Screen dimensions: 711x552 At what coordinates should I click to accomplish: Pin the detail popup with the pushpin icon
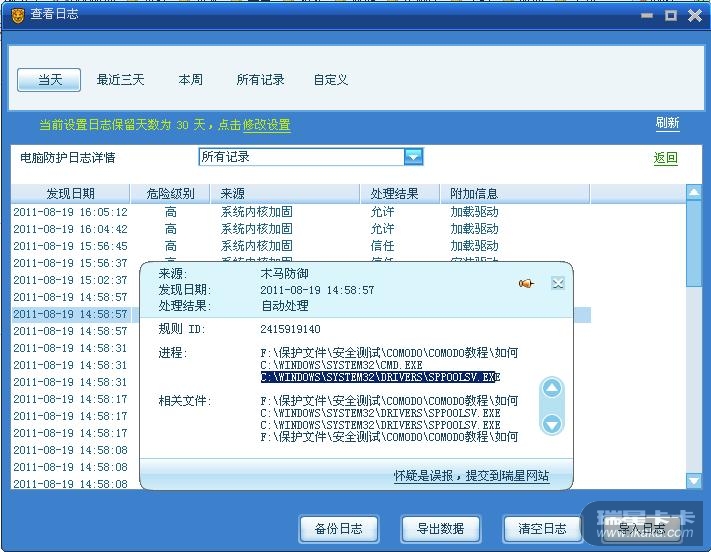526,283
